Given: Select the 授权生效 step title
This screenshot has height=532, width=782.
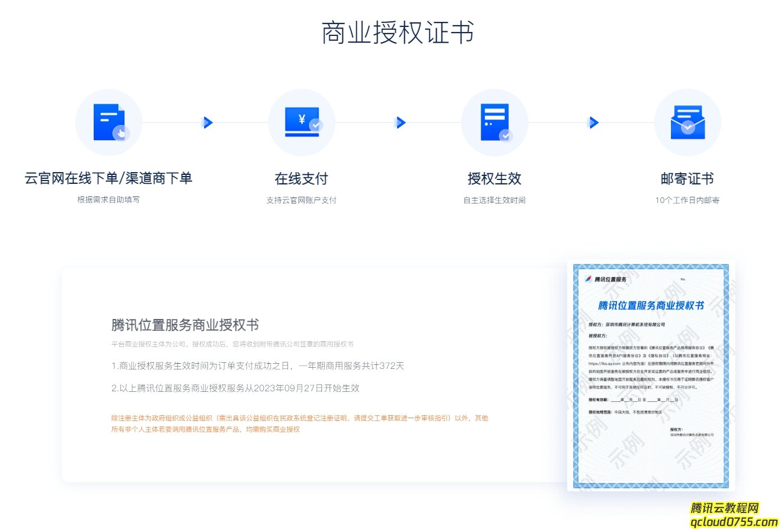Looking at the screenshot, I should tap(494, 179).
